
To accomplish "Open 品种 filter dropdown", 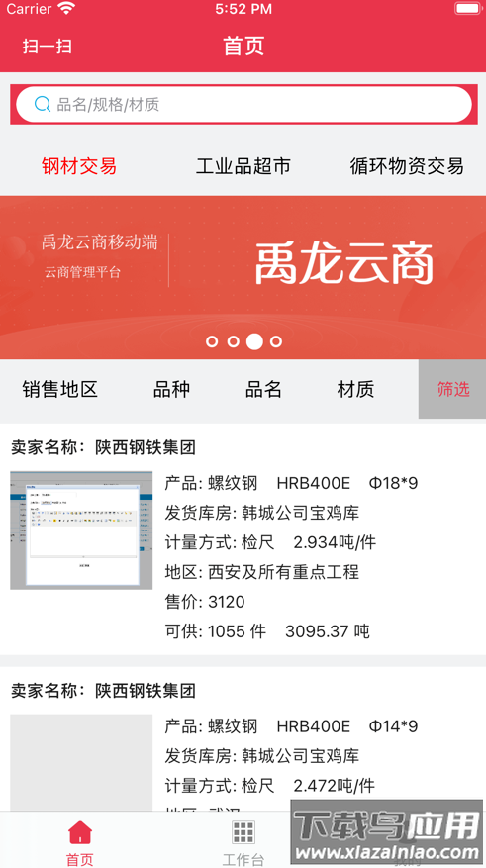I will pos(171,389).
